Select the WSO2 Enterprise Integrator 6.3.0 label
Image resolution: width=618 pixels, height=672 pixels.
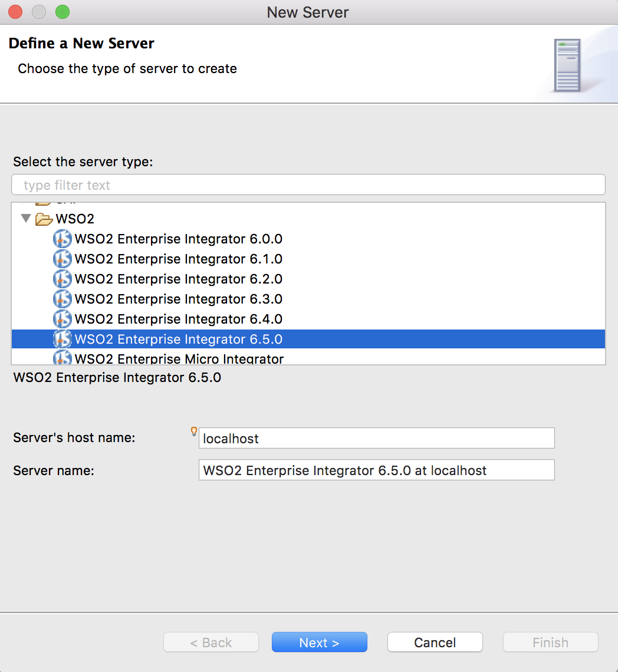pyautogui.click(x=179, y=299)
